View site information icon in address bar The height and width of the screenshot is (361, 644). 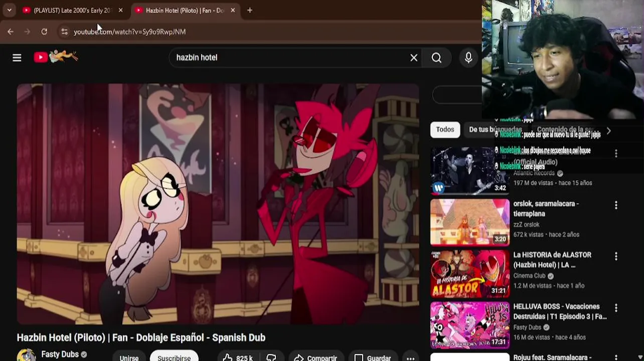pos(64,32)
